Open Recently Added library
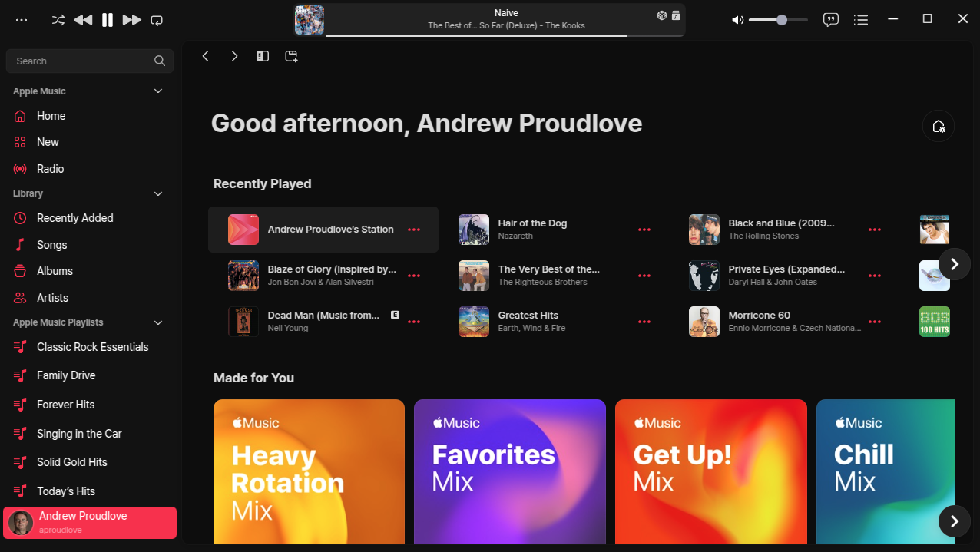 (90, 218)
